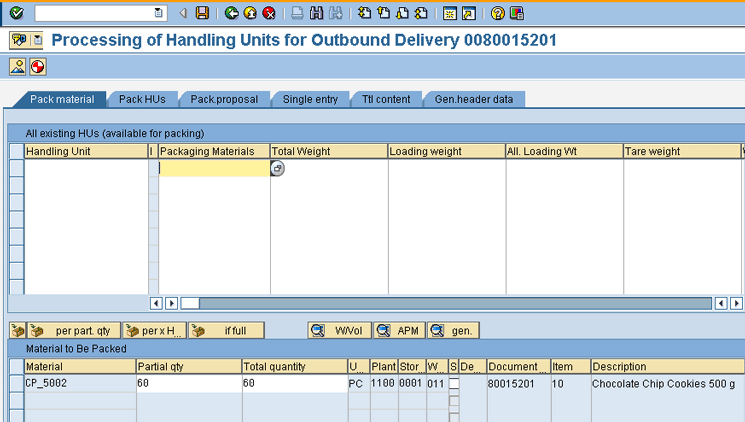Click the services for object dropdown icon in title
This screenshot has height=422, width=745.
coord(37,41)
